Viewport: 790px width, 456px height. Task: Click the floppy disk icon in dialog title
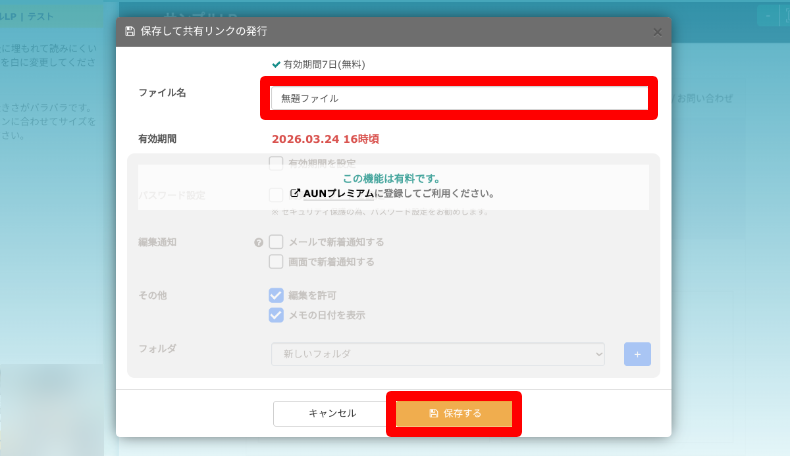130,31
